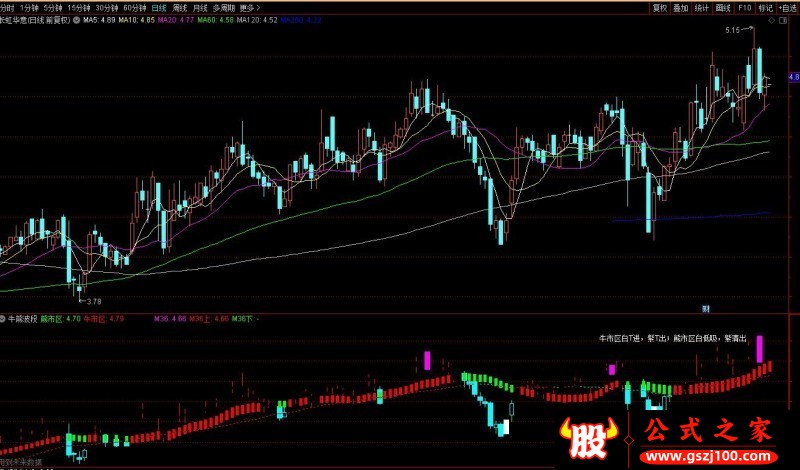The image size is (800, 470).
Task: Click the 复权 adjustment button
Action: click(x=660, y=8)
